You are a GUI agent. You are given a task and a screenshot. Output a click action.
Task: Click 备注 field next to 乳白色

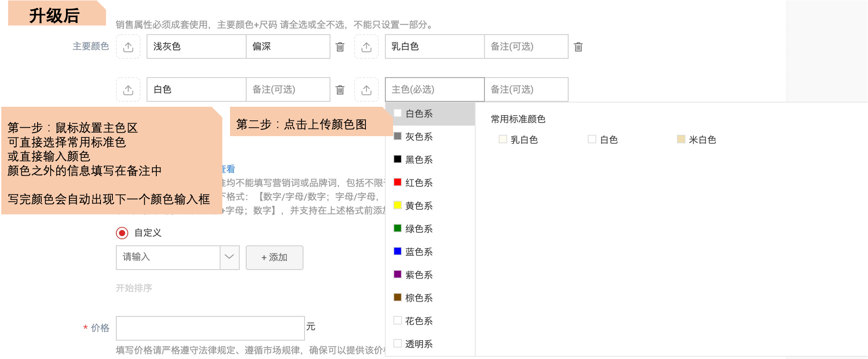pyautogui.click(x=526, y=47)
